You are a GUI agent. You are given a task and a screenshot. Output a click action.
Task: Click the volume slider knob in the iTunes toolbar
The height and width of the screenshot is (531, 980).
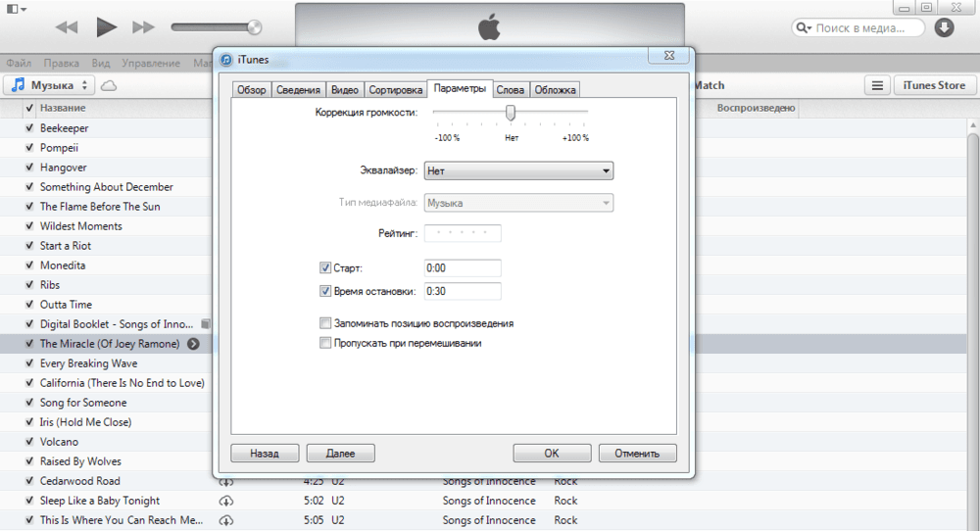tap(254, 26)
